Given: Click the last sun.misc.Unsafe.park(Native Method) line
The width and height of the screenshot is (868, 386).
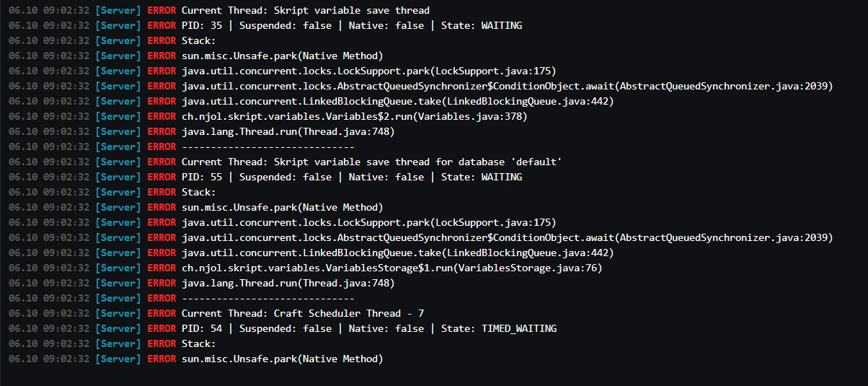Looking at the screenshot, I should click(196, 359).
